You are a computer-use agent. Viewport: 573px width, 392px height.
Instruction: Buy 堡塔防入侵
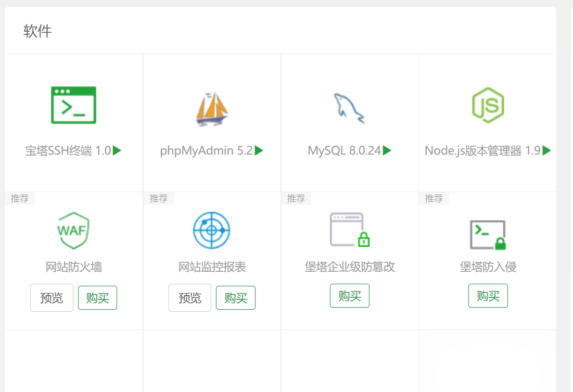tap(488, 296)
